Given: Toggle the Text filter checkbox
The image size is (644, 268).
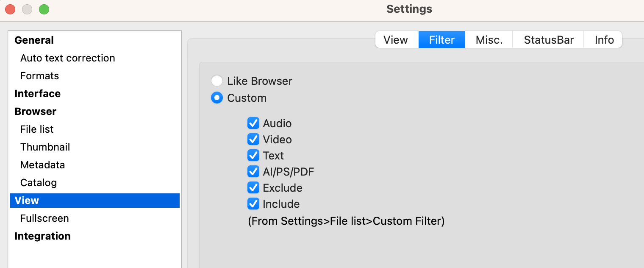Looking at the screenshot, I should [253, 156].
